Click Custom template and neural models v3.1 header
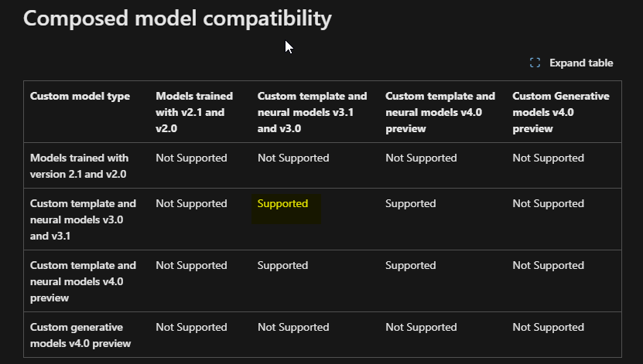The width and height of the screenshot is (643, 364). 312,112
